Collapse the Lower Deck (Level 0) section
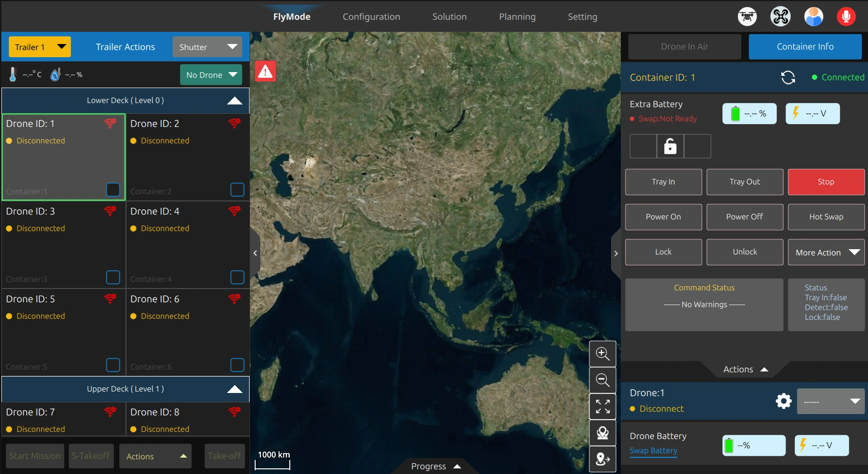Screen dimensions: 868x474 234,101
